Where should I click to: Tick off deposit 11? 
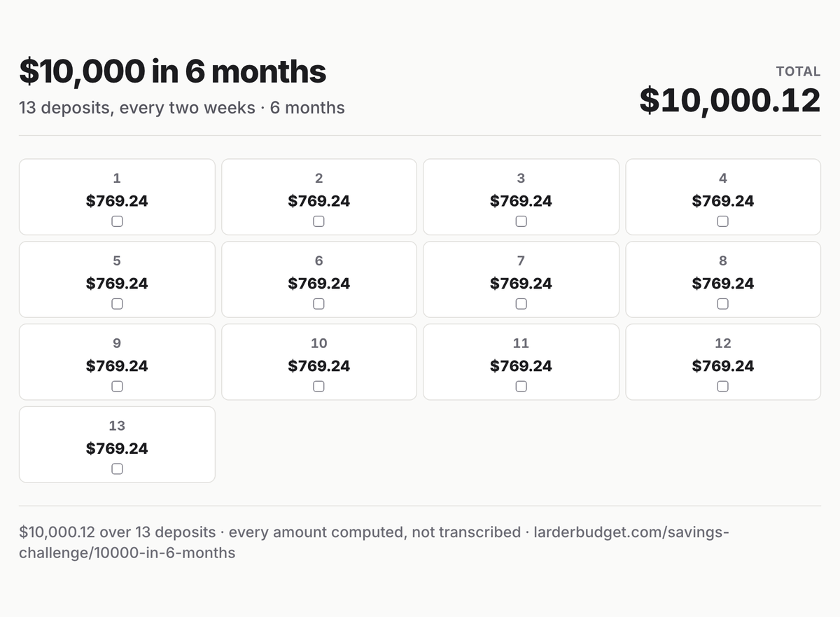521,387
